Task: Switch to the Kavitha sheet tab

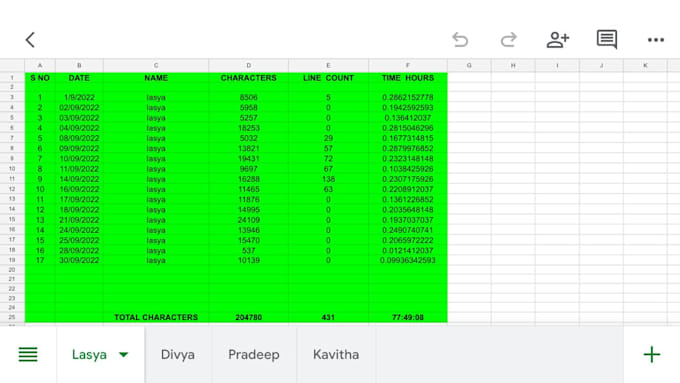Action: tap(336, 354)
